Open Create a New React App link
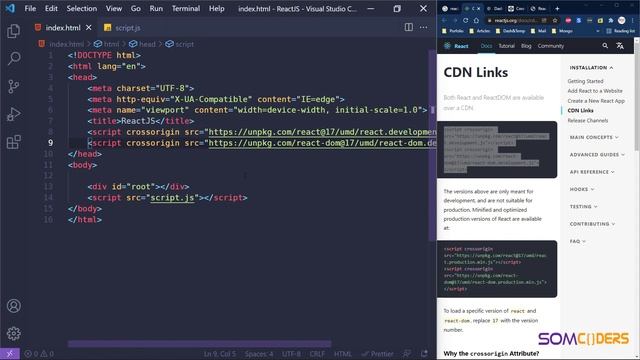 coord(596,101)
